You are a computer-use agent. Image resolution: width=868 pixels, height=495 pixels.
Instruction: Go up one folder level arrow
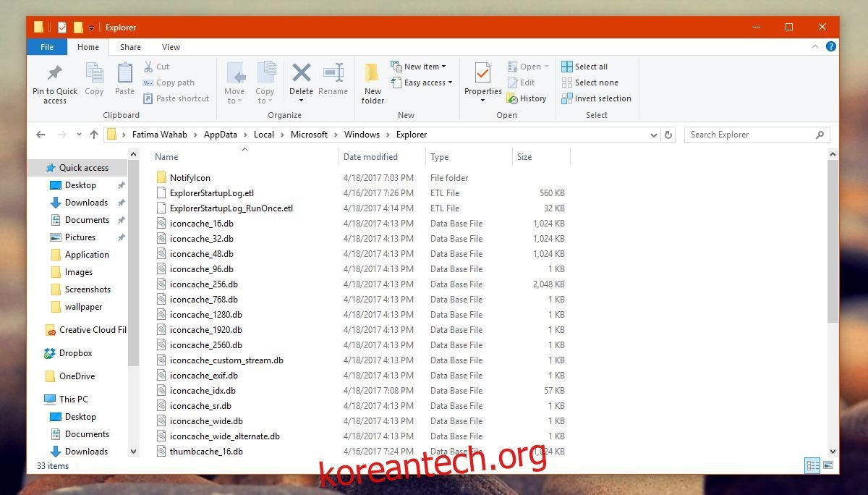coord(93,135)
